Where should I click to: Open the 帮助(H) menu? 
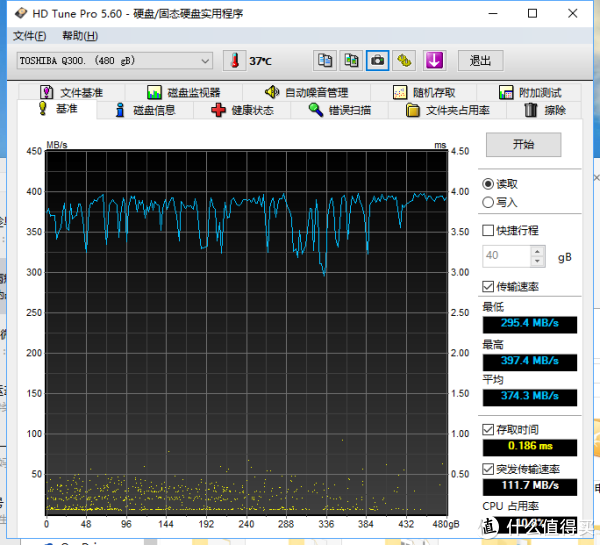(x=80, y=36)
